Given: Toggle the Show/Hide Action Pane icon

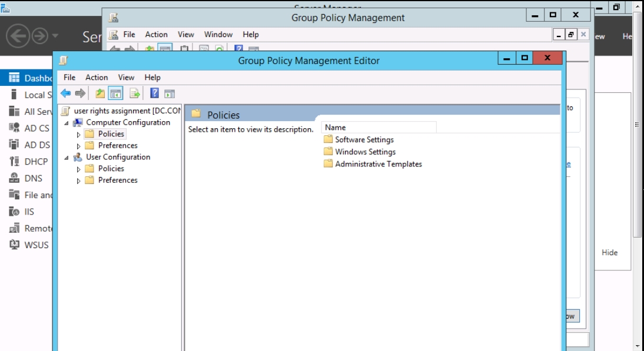Looking at the screenshot, I should coord(170,93).
